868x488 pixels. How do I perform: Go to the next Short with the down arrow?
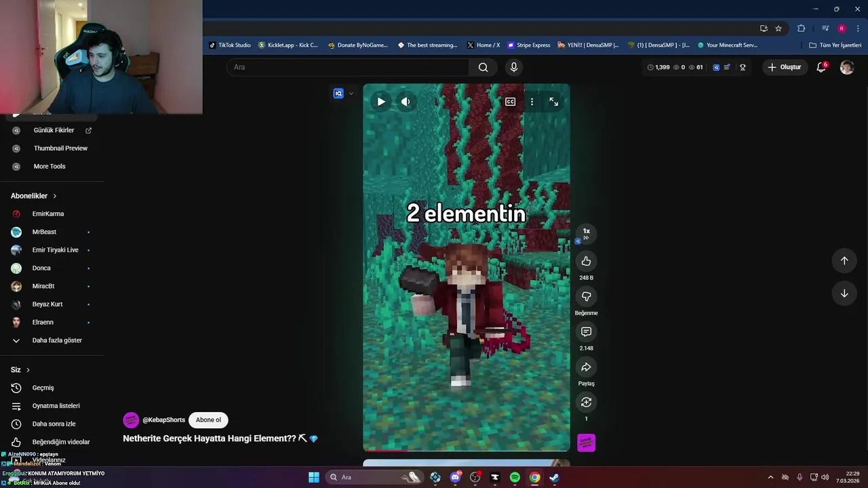(x=844, y=293)
